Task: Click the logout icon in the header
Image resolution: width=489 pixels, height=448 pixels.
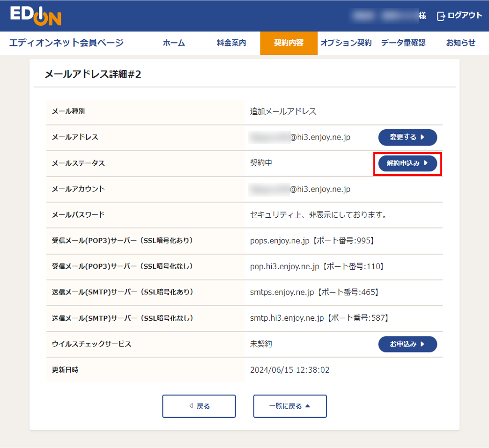Action: pyautogui.click(x=441, y=16)
